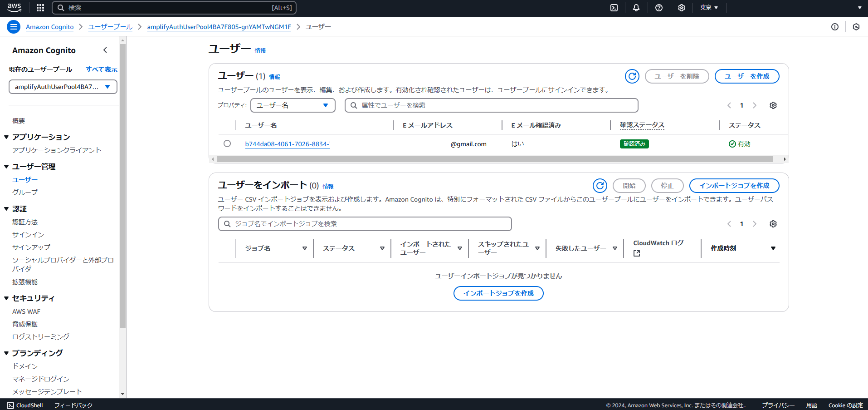Open マネージドログイン in sidebar
The image size is (868, 410).
[41, 379]
